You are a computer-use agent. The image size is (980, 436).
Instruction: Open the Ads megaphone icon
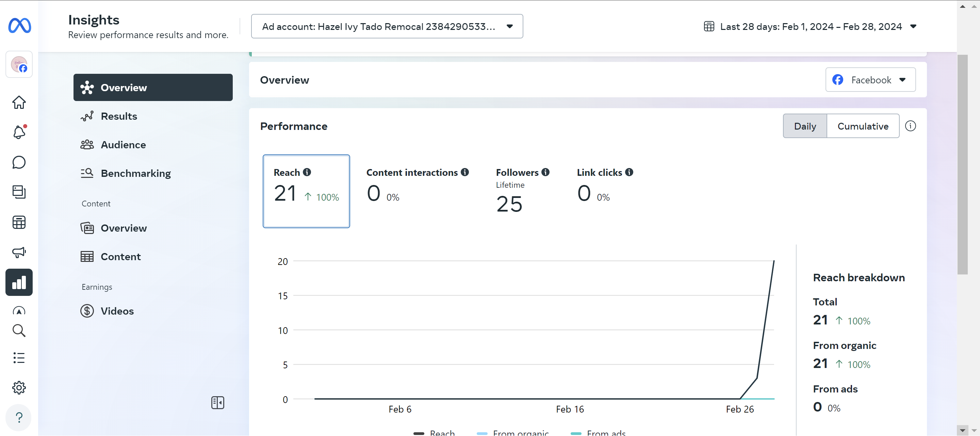point(19,252)
